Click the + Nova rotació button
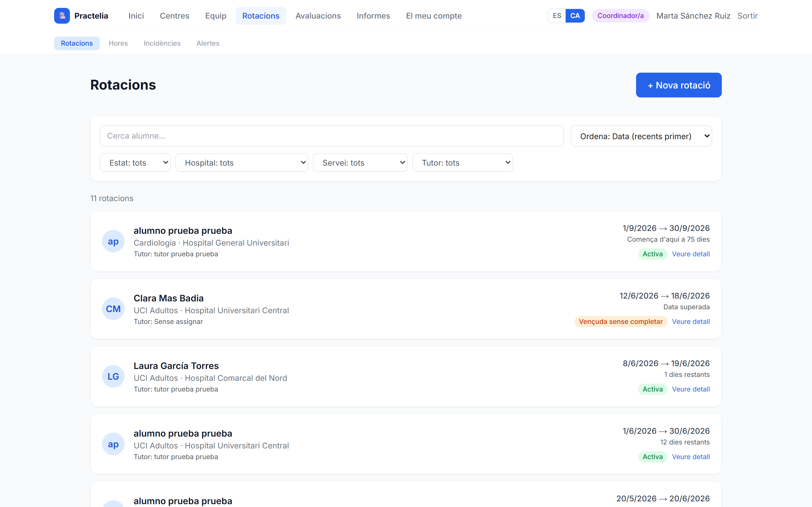812x507 pixels. click(678, 85)
